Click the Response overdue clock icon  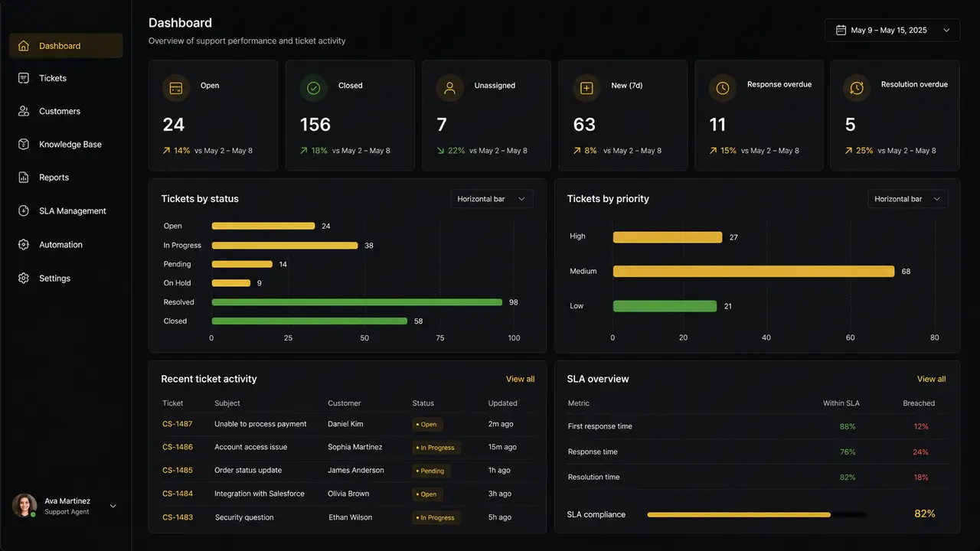tap(723, 88)
